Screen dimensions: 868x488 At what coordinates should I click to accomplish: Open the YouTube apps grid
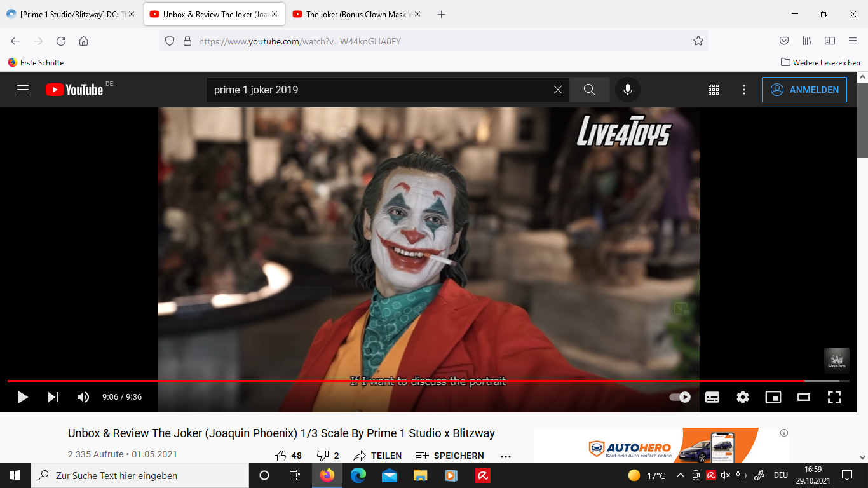click(x=714, y=90)
